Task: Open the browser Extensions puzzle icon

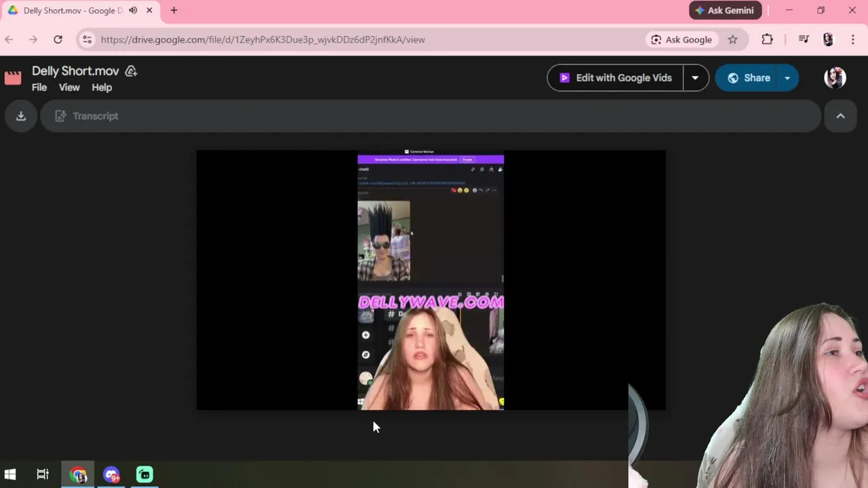Action: point(767,39)
